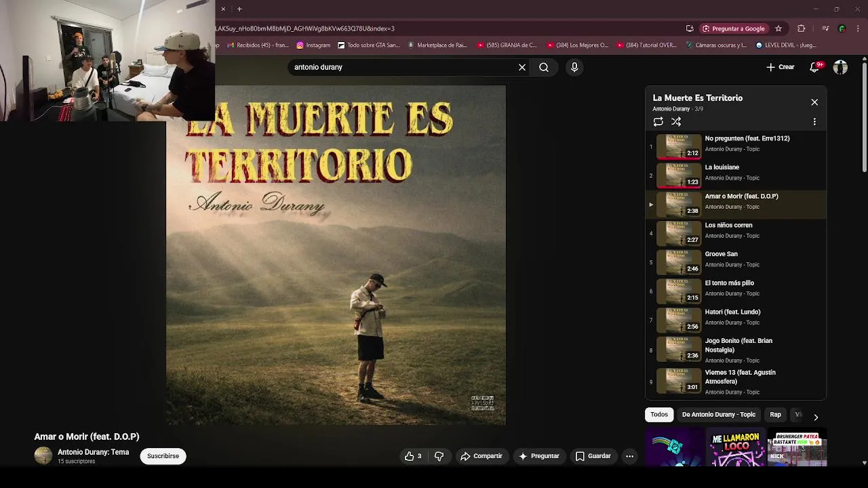Open a new browser tab
The height and width of the screenshot is (488, 868).
pos(239,9)
